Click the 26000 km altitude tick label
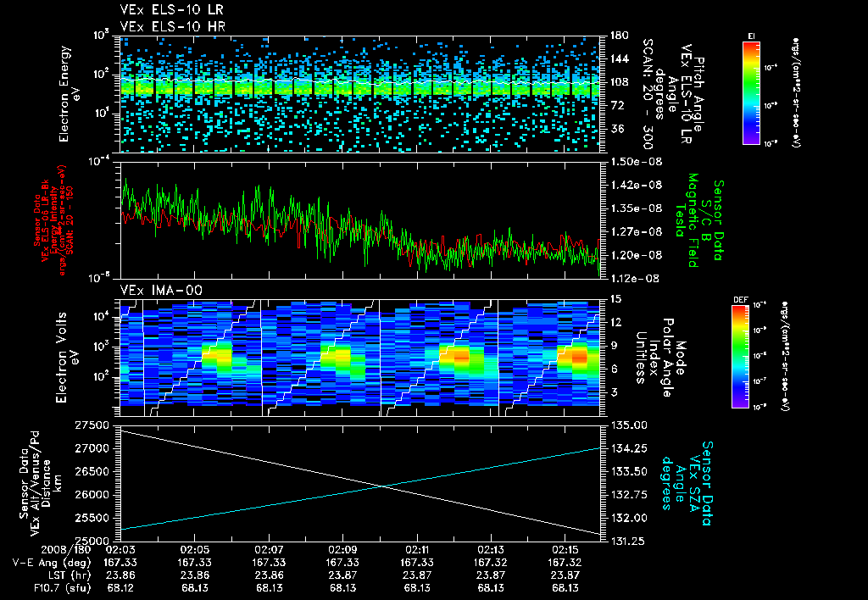Viewport: 868px width, 600px height. click(92, 495)
